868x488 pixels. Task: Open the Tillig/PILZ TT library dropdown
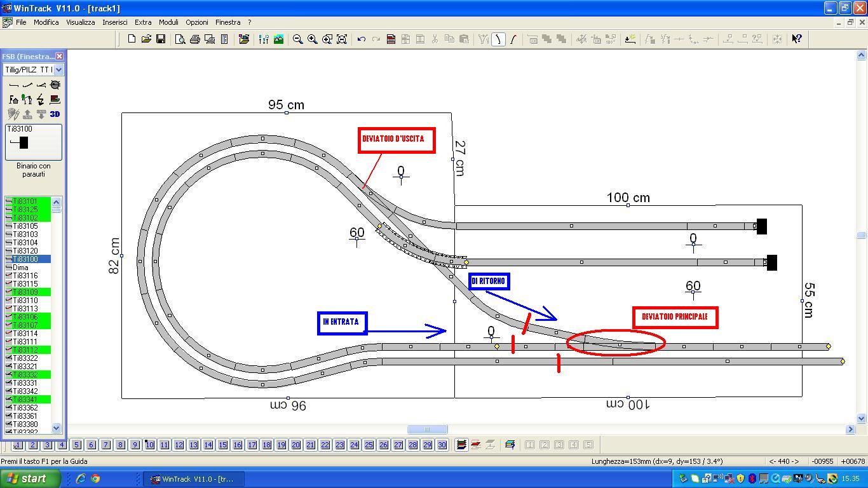tap(58, 70)
